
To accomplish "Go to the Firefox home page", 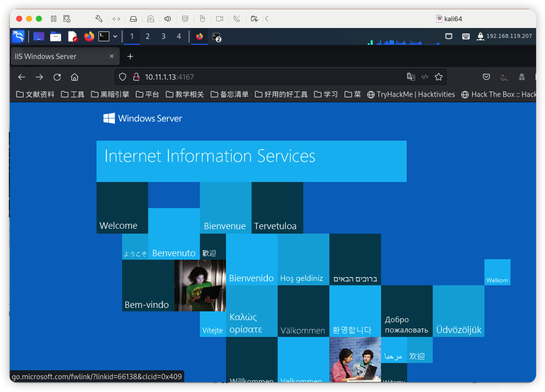I will 75,77.
